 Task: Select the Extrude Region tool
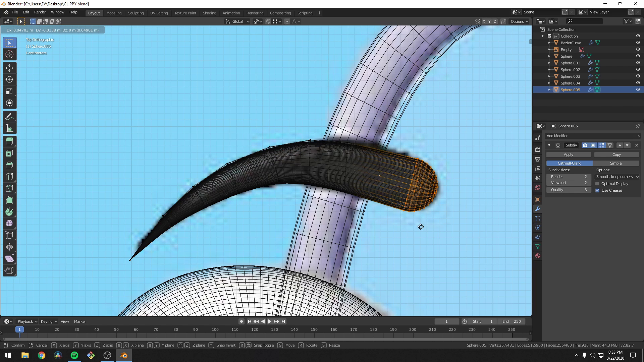coord(9,141)
